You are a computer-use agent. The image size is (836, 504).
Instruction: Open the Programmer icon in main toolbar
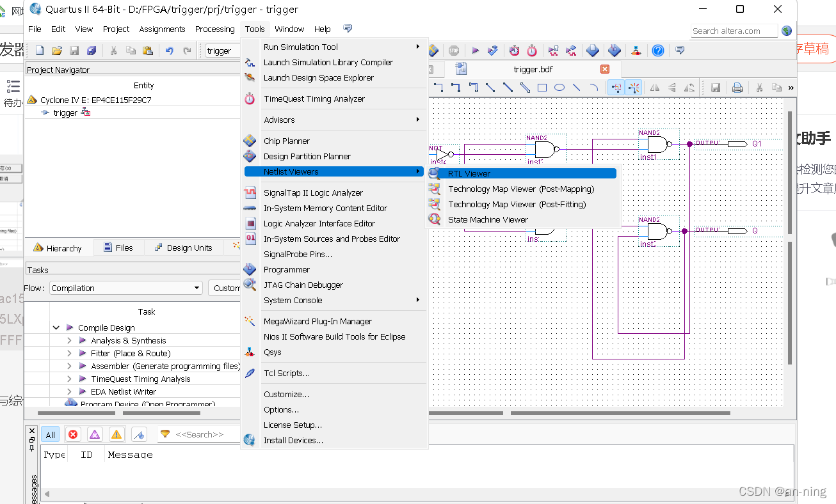[614, 51]
